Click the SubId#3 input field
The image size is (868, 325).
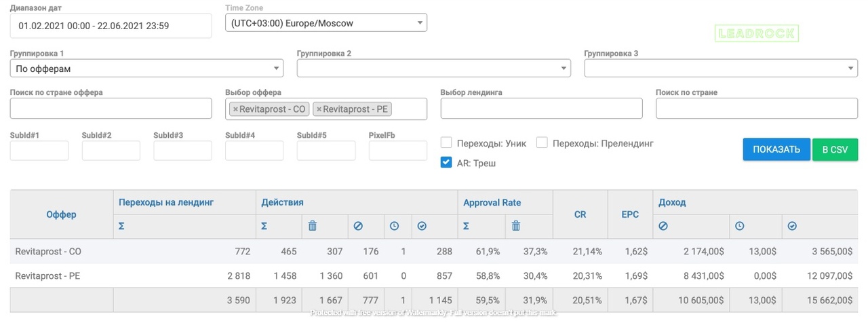point(183,151)
